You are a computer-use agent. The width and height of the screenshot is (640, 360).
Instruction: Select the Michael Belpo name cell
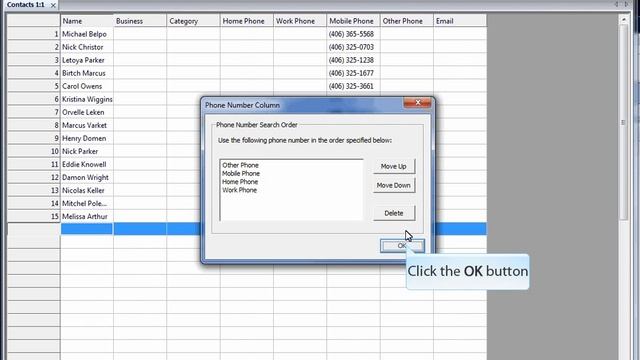click(87, 34)
